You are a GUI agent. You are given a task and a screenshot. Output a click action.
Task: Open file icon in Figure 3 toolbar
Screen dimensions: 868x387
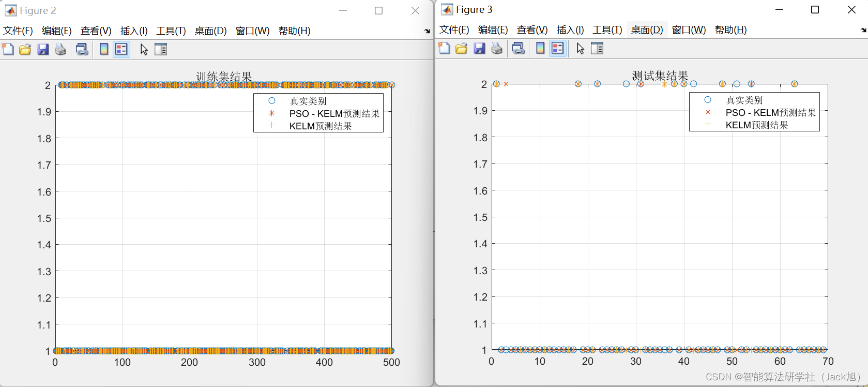click(x=462, y=48)
